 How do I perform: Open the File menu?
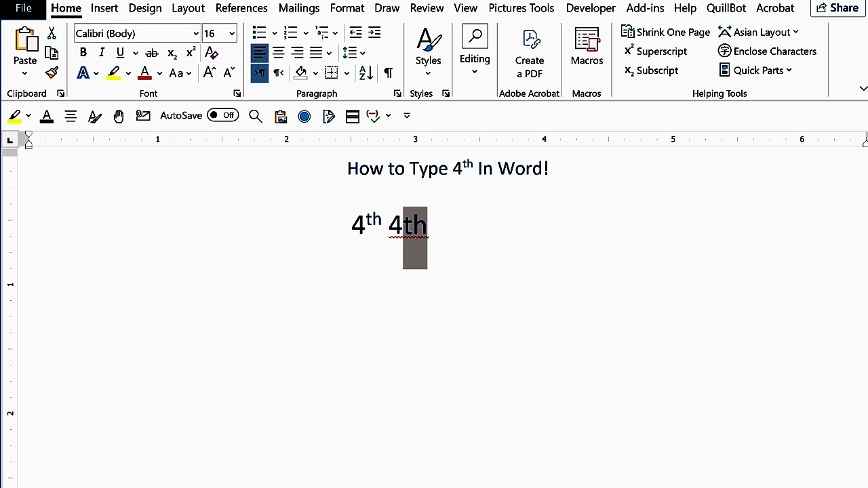tap(24, 8)
